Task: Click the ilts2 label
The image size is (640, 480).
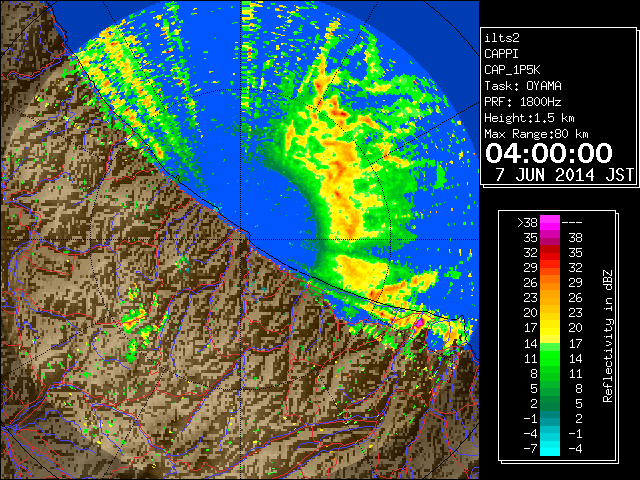Action: pos(502,38)
